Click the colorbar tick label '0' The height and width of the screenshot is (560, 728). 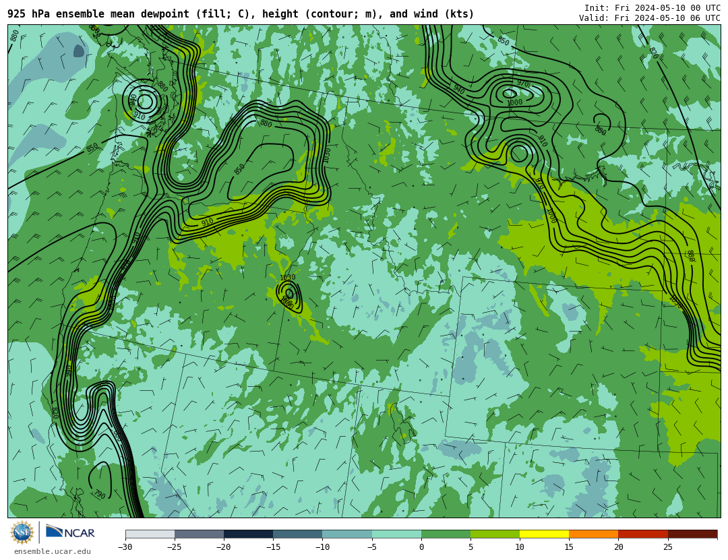click(421, 547)
